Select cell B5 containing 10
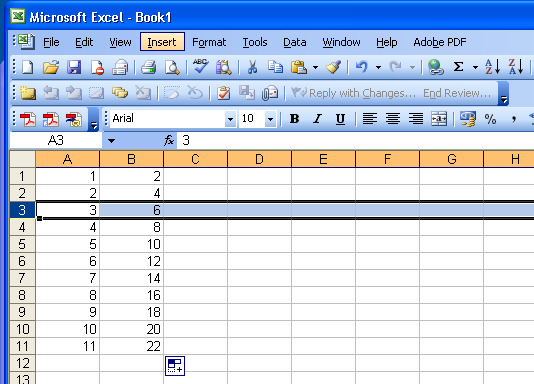 (x=131, y=244)
